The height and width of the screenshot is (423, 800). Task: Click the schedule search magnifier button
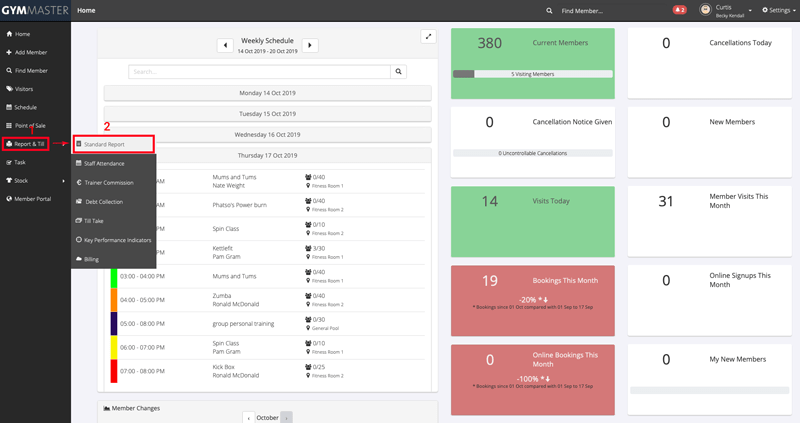398,72
